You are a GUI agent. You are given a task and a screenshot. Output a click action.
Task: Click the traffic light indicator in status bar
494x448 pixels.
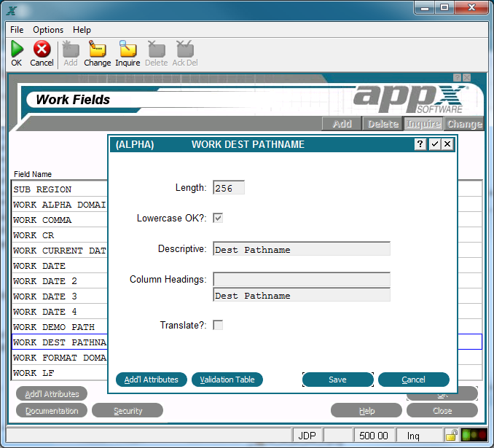474,435
